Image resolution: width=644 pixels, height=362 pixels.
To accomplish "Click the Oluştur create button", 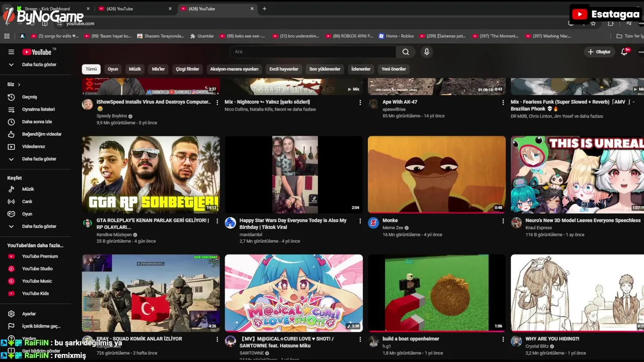I will point(599,52).
